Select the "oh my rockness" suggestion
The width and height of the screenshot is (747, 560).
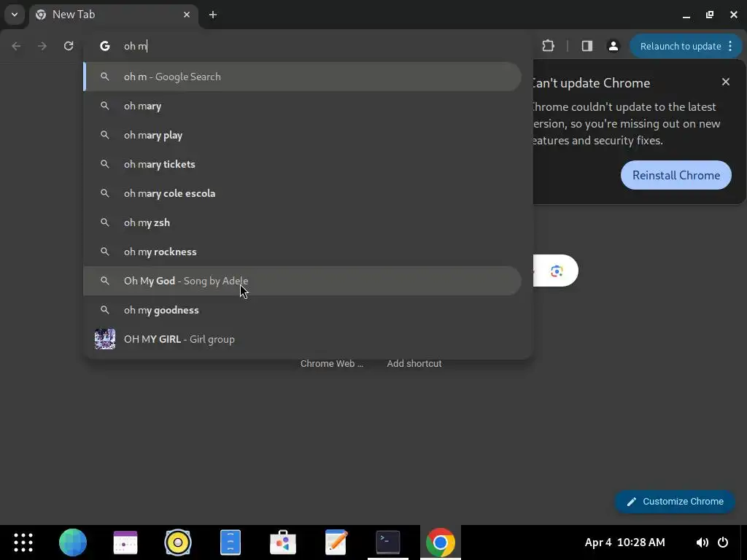(303, 252)
